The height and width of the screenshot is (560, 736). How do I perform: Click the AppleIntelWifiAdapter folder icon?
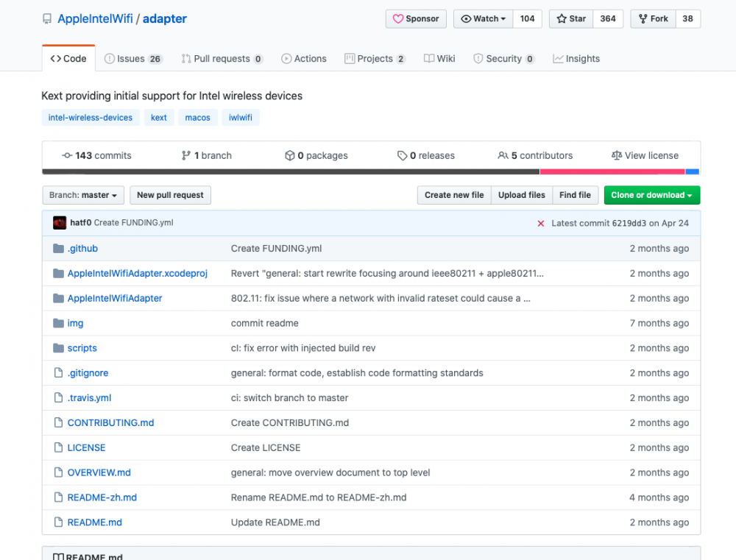58,298
